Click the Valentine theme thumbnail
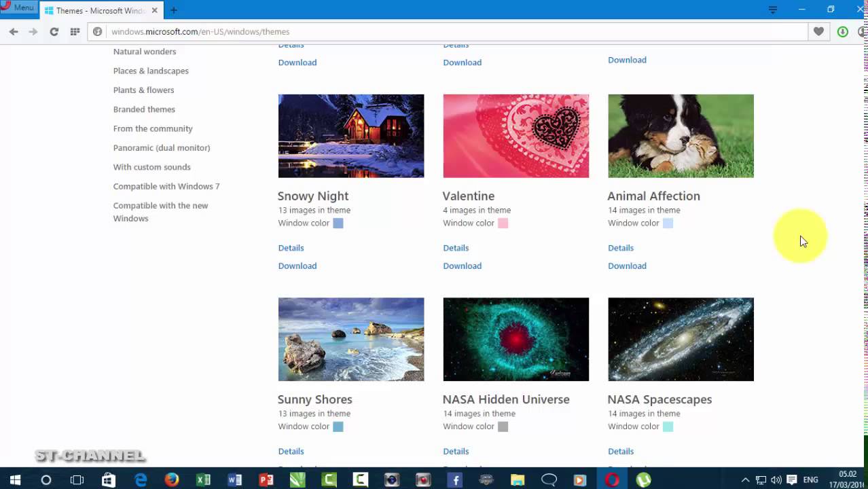 tap(516, 136)
